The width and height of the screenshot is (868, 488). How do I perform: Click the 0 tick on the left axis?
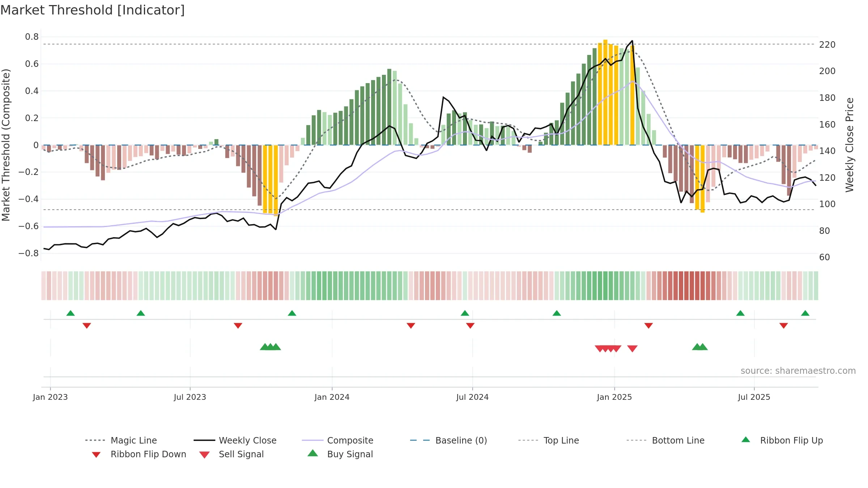[36, 145]
